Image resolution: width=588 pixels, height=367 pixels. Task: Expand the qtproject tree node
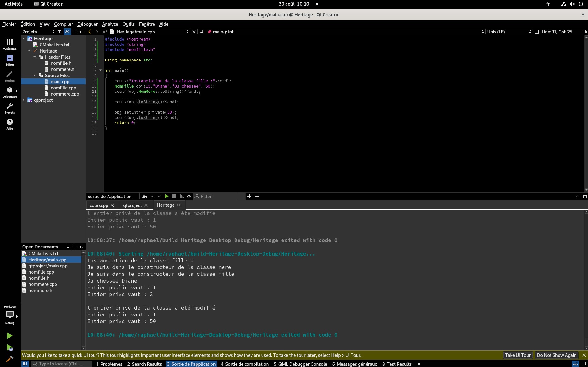(24, 100)
